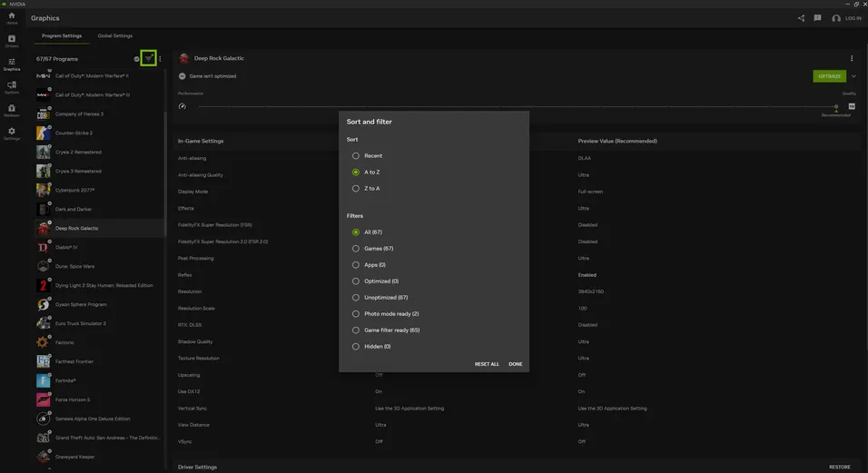
Task: Open the System sidebar section
Action: pyautogui.click(x=12, y=87)
